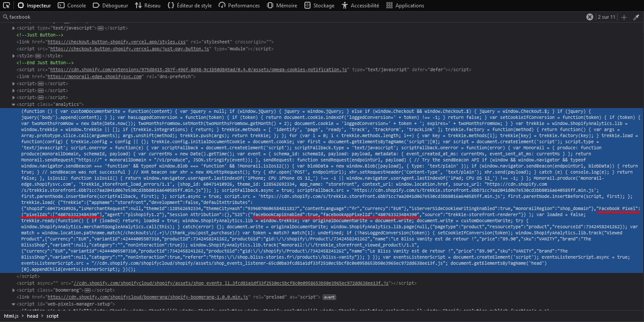Screen dimensions: 644x322
Task: Switch to the Réseau tab
Action: tap(147, 6)
